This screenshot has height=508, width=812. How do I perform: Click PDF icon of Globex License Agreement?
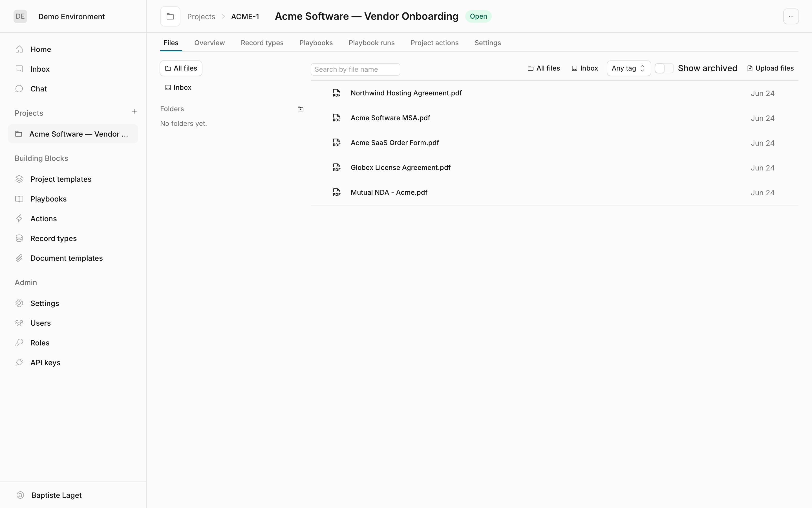[337, 168]
